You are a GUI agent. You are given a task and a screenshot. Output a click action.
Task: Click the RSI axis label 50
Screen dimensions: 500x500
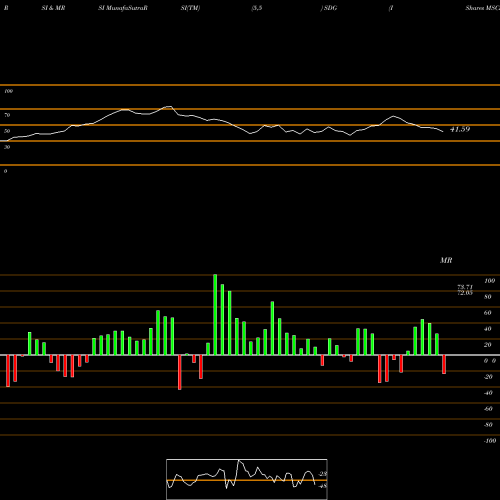click(7, 131)
